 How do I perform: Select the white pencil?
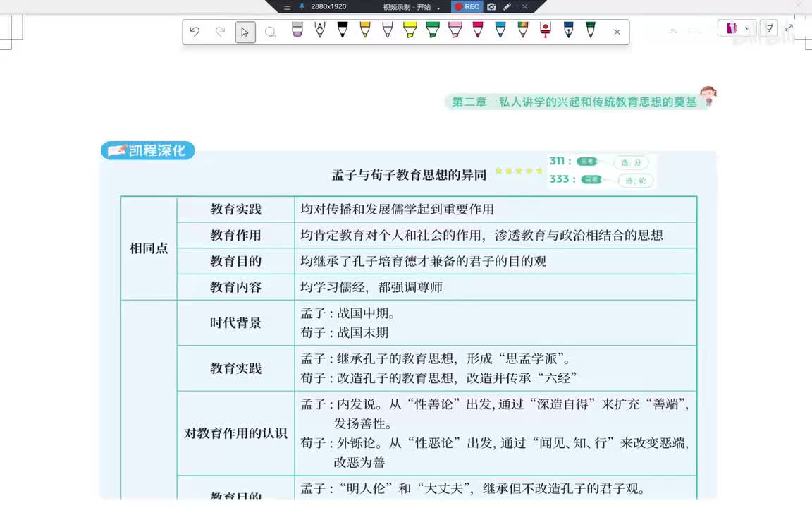click(x=388, y=29)
